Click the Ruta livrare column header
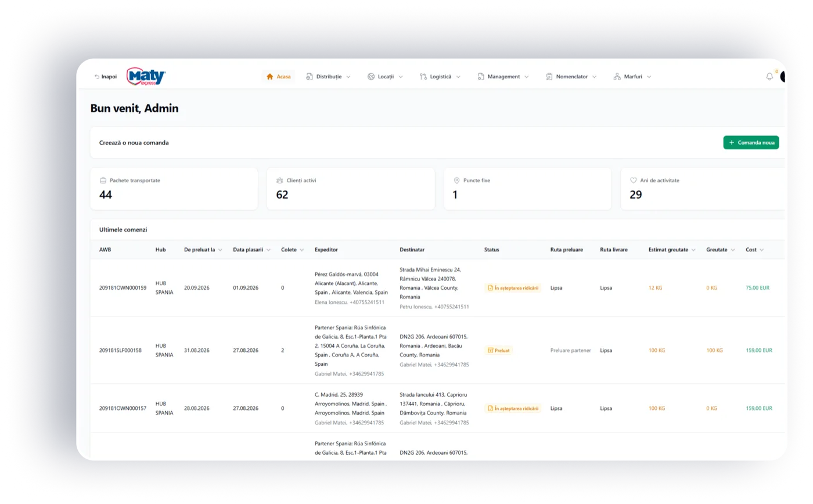The image size is (813, 504). (x=614, y=250)
